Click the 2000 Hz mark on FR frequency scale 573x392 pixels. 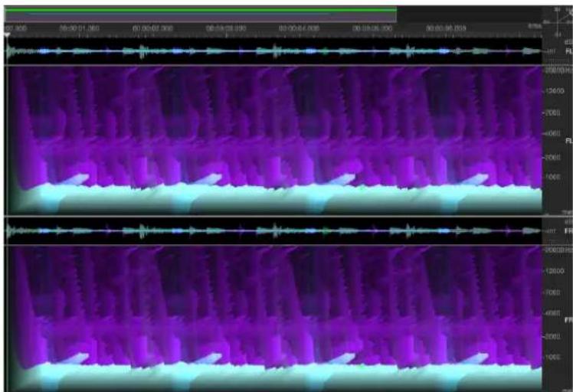552,336
